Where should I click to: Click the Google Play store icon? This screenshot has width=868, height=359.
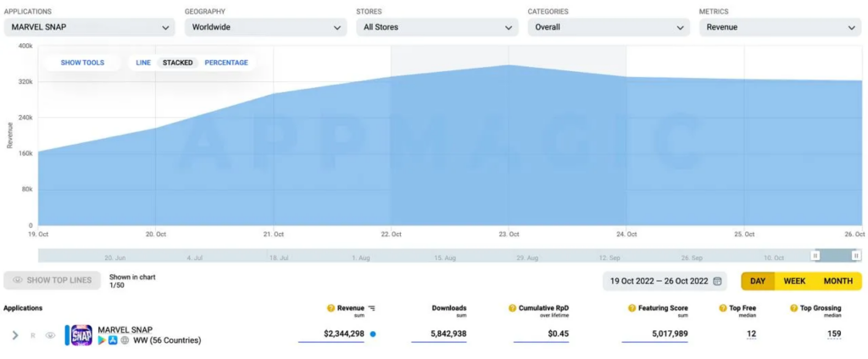pos(102,340)
